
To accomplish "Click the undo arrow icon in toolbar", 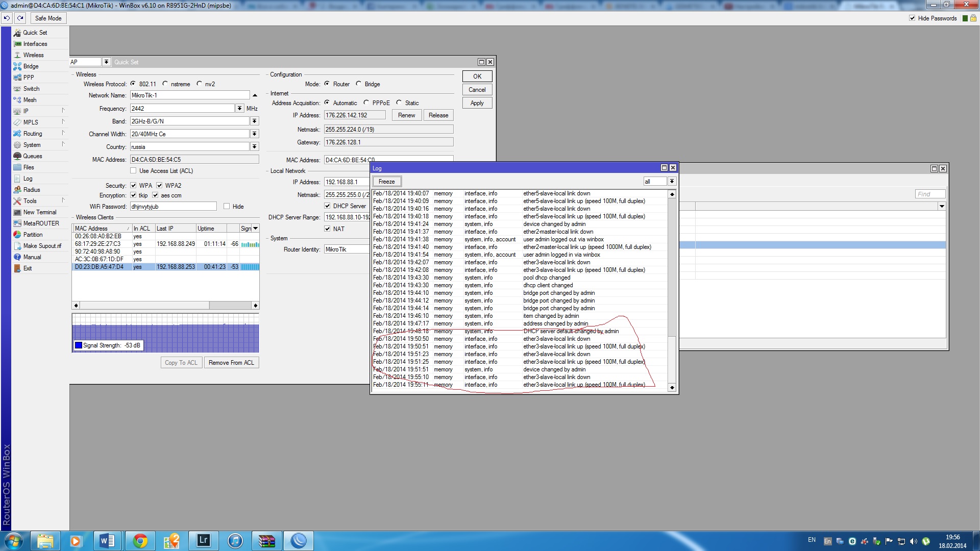I will click(7, 18).
